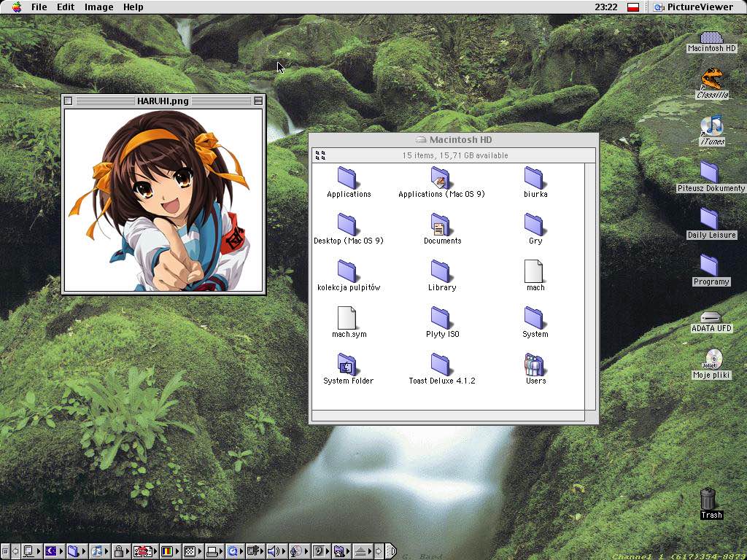
Task: Open the Keychain padlock control strip module
Action: (122, 551)
